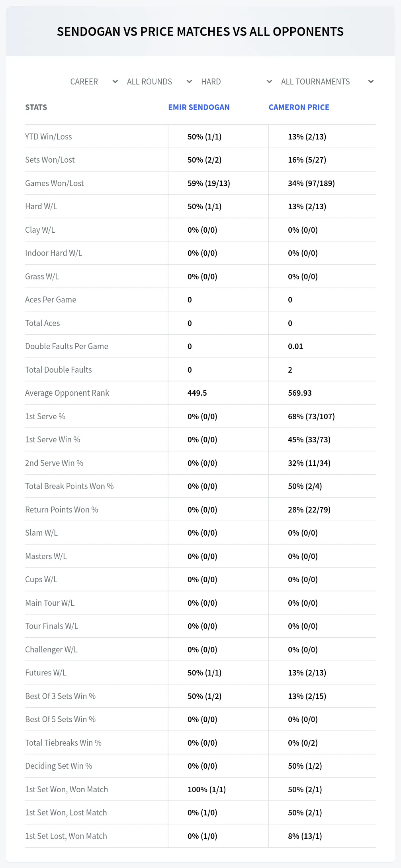The height and width of the screenshot is (868, 401).
Task: Expand the ALL TOURNAMENTS dropdown
Action: tap(327, 82)
